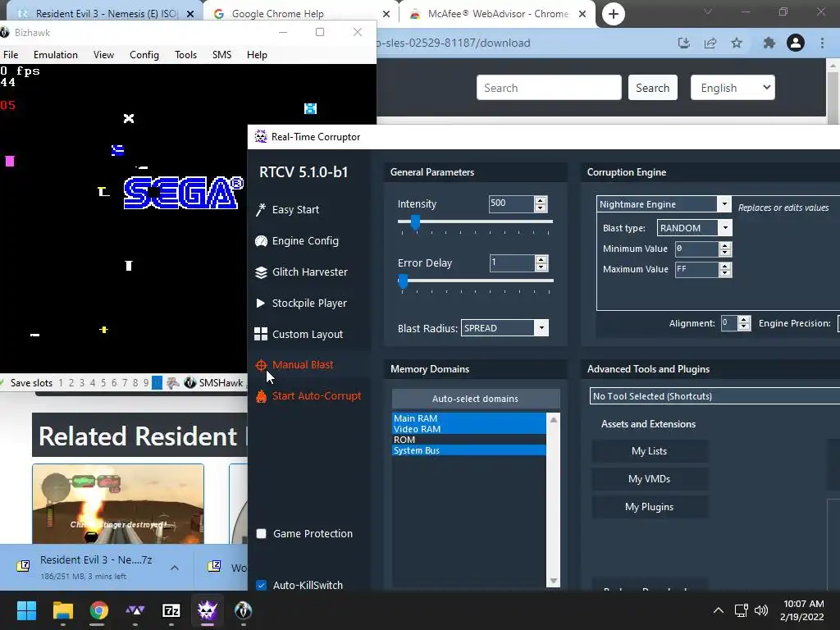Click Intensity slider handle
This screenshot has height=630, width=840.
[x=415, y=221]
